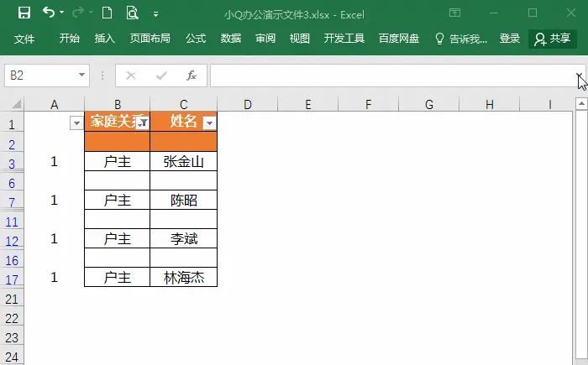The image size is (588, 365).
Task: Select row 21 header
Action: [12, 299]
